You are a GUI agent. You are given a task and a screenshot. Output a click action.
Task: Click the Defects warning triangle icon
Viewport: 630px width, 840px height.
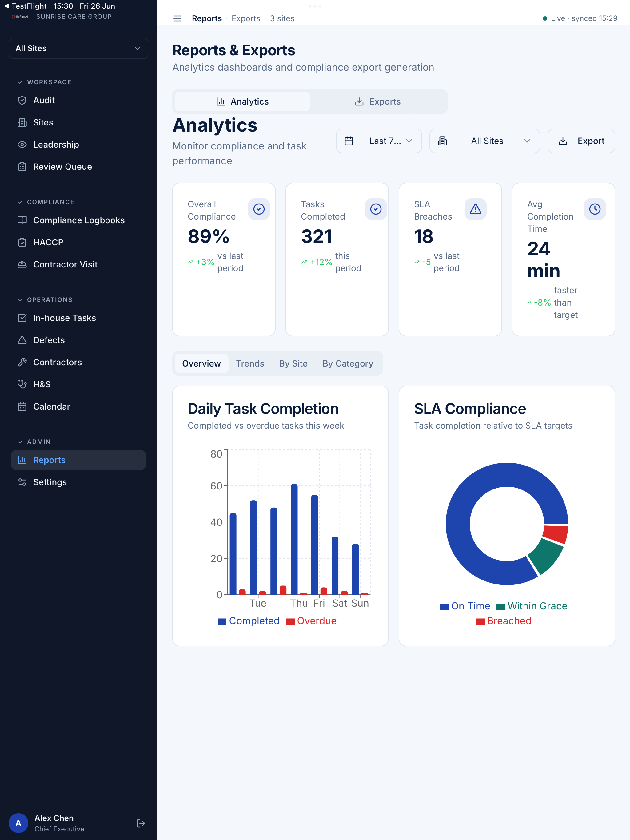click(x=22, y=340)
